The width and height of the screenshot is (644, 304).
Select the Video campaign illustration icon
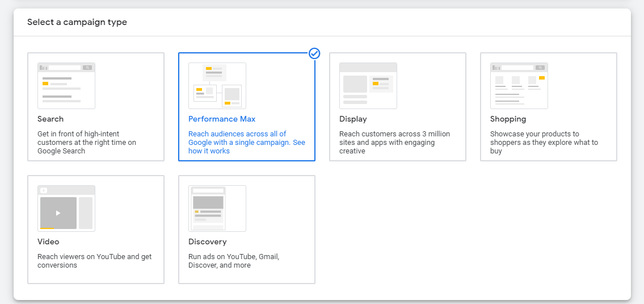tap(66, 208)
